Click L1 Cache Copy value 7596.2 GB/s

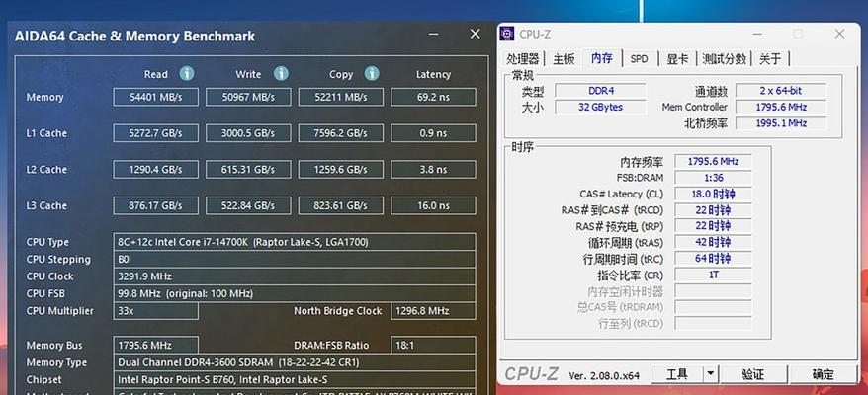(x=340, y=133)
